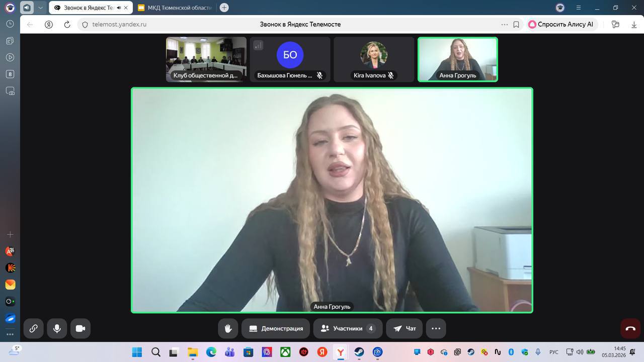644x362 pixels.
Task: Open the Участники participants list
Action: pos(348,328)
